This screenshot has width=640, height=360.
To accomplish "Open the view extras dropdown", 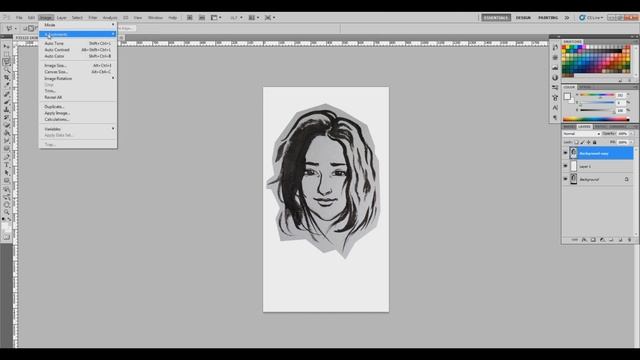I will 216,18.
